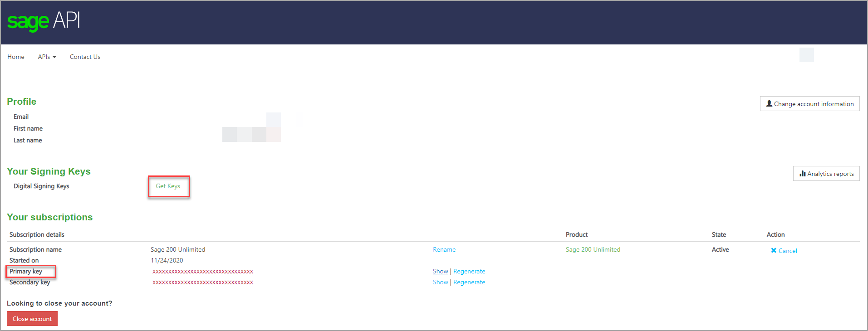
Task: Rename the Sage 200 Unlimited subscription
Action: [x=444, y=250]
